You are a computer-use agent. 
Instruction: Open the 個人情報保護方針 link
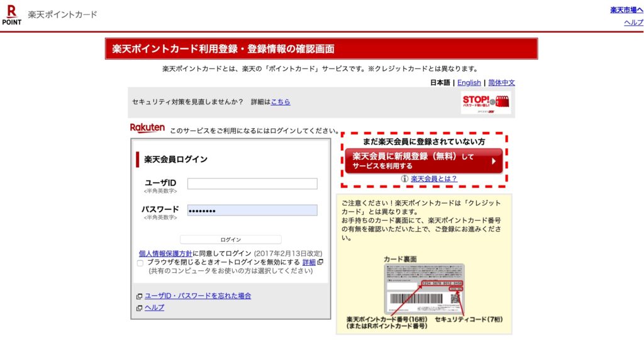[165, 253]
